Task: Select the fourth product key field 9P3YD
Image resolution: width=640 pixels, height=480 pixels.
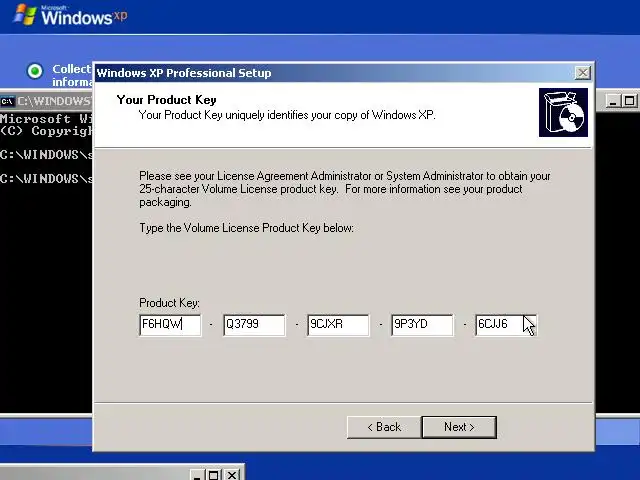Action: [x=422, y=325]
